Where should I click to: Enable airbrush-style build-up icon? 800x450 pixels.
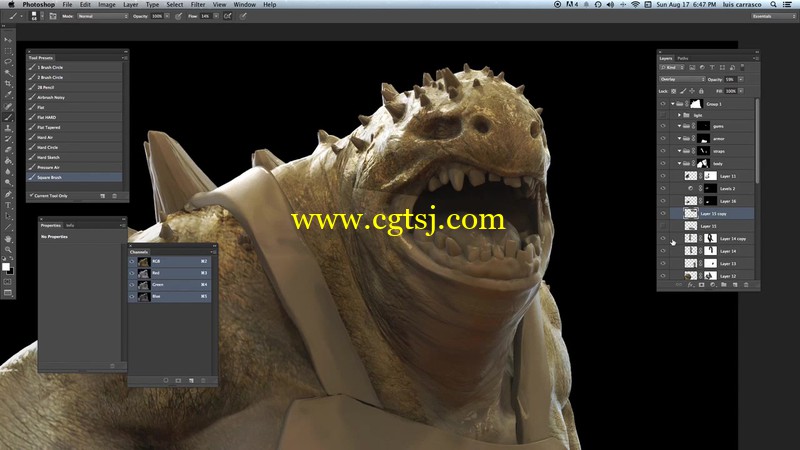point(228,16)
